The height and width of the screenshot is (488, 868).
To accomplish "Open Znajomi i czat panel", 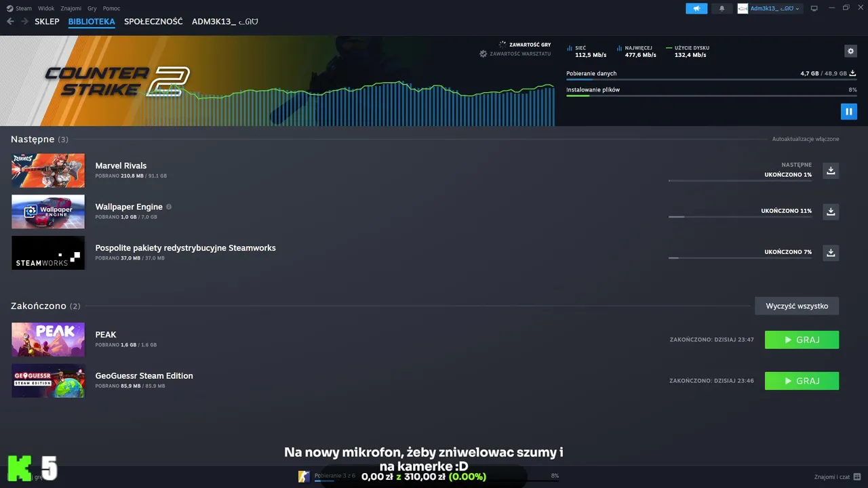I will click(x=837, y=476).
